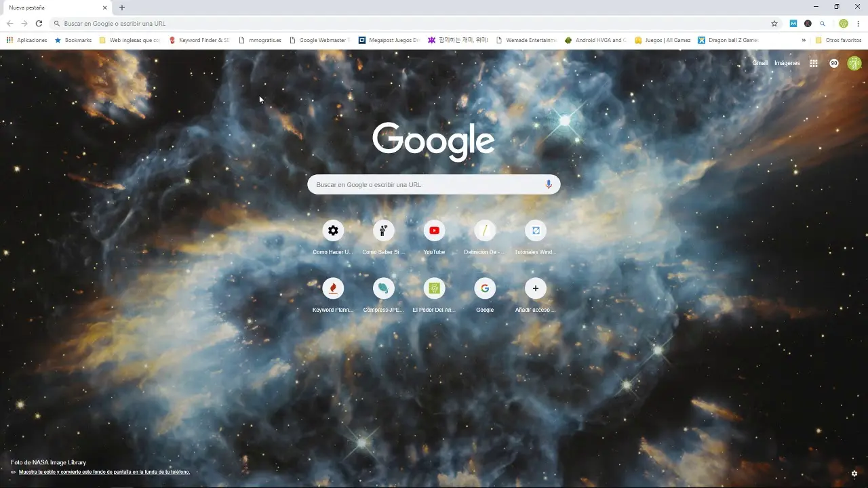This screenshot has height=488, width=868.
Task: Click the Muestra tu estilo link
Action: (x=104, y=472)
